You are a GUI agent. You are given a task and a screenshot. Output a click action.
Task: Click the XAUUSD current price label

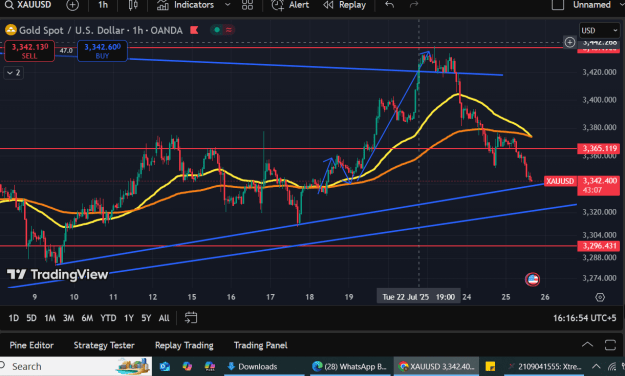click(x=560, y=181)
